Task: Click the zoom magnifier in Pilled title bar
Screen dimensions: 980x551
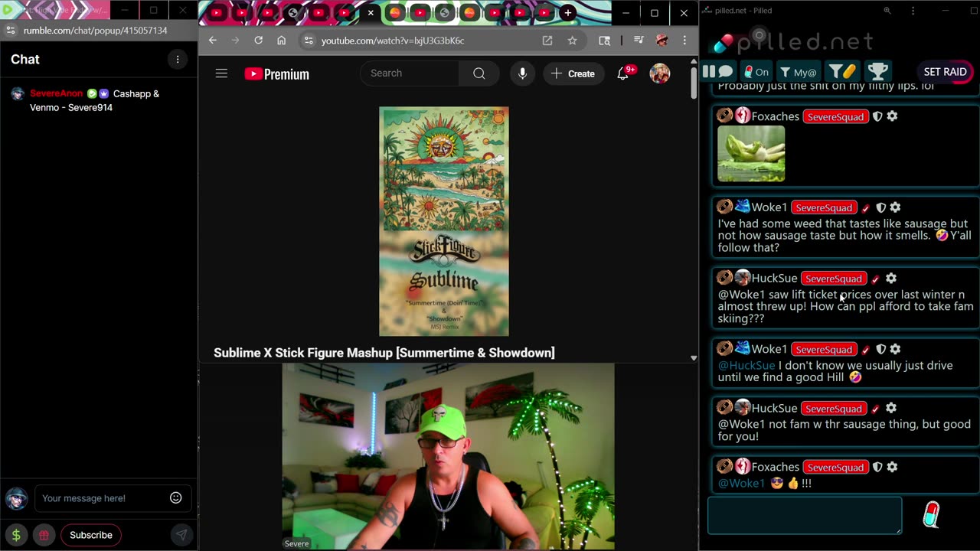Action: point(887,11)
